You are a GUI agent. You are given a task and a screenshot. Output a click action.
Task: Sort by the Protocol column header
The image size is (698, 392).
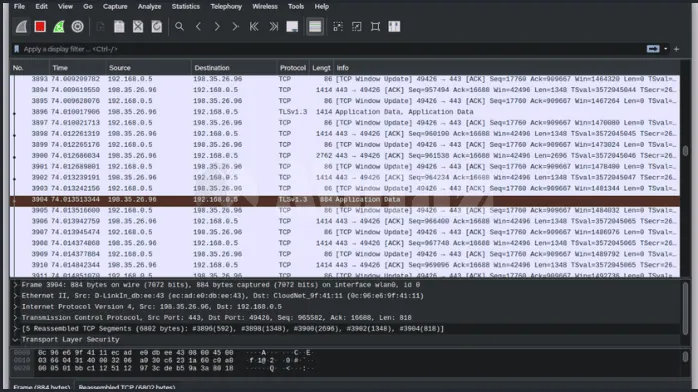click(x=292, y=68)
